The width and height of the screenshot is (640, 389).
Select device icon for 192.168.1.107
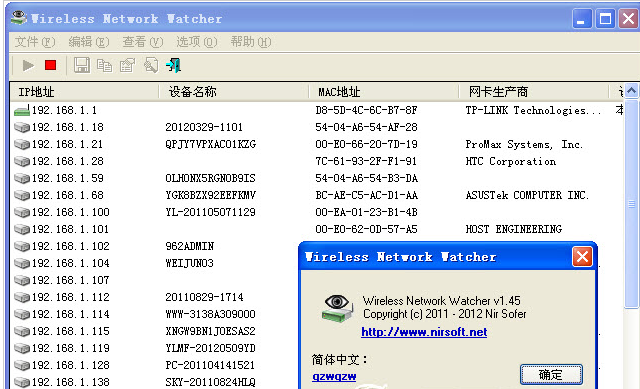(x=22, y=280)
